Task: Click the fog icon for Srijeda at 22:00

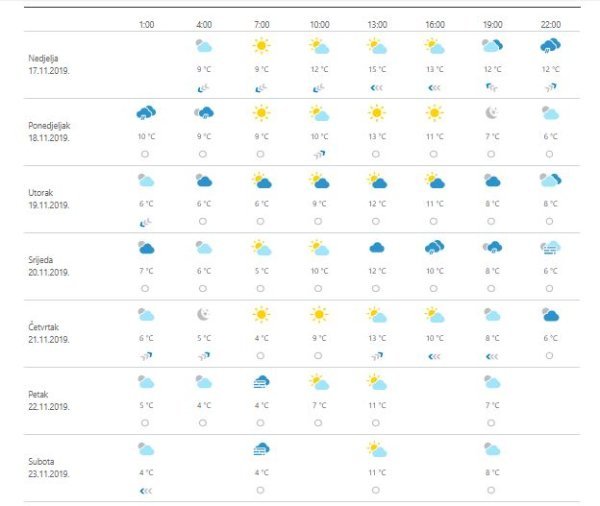Action: point(549,248)
